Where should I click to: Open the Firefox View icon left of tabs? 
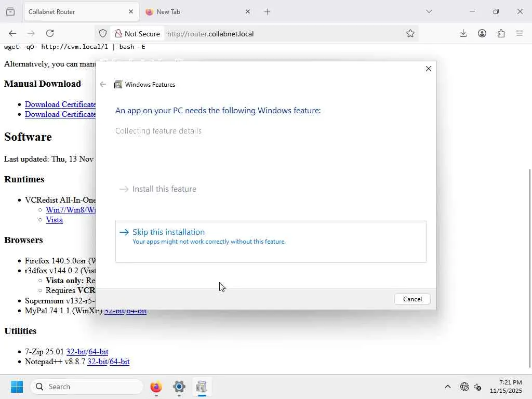[x=10, y=11]
